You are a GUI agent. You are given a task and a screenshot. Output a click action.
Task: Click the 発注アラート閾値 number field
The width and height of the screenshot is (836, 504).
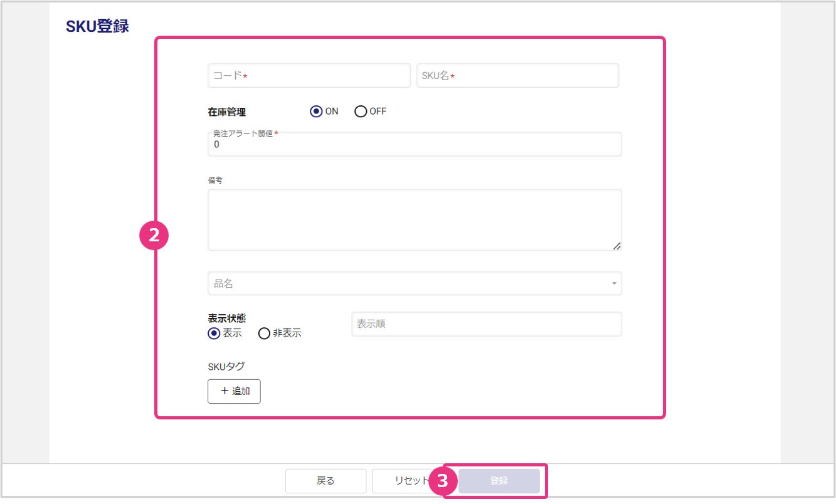click(414, 145)
